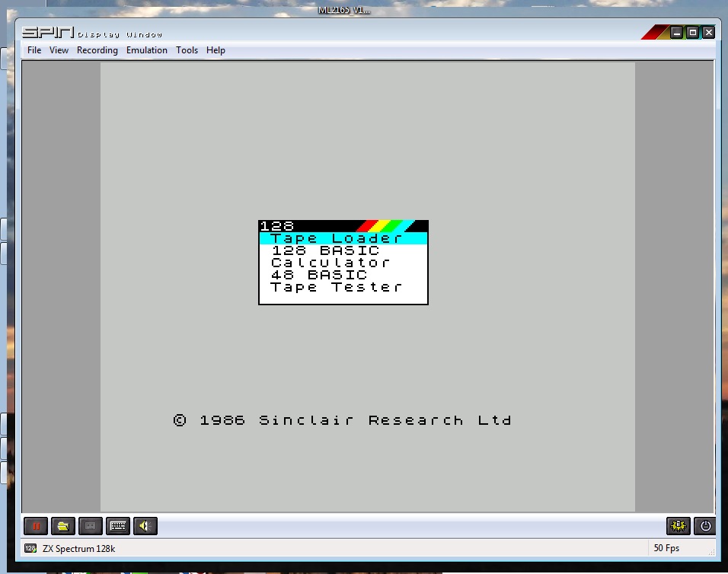Mute sound with the speaker icon

tap(145, 526)
